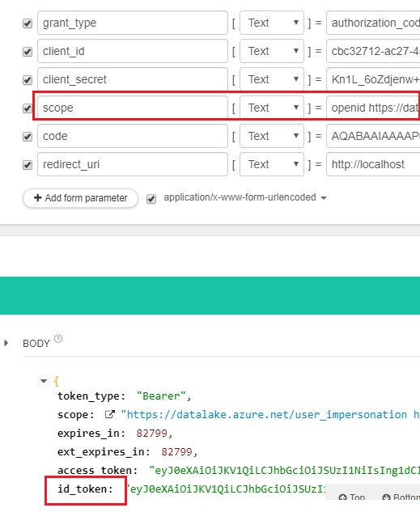Screen dimensions: 420x512
Task: Expand the BODY section arrow
Action: tap(6, 343)
